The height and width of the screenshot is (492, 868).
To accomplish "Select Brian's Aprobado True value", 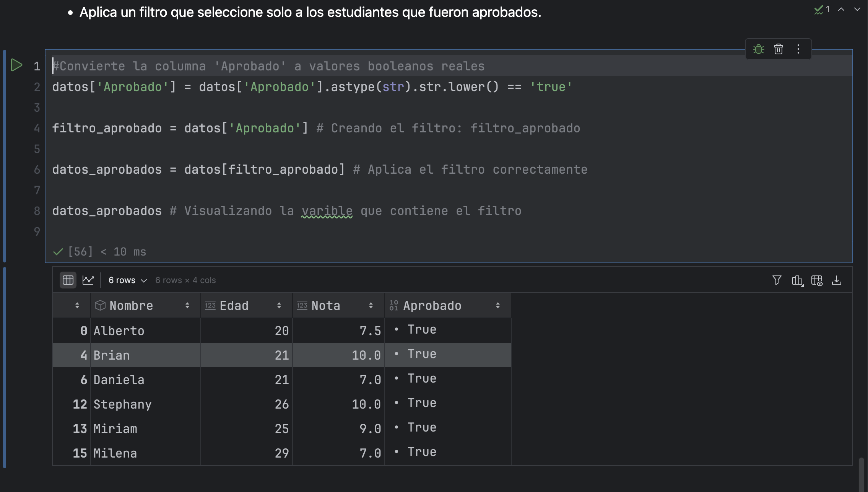I will [448, 355].
